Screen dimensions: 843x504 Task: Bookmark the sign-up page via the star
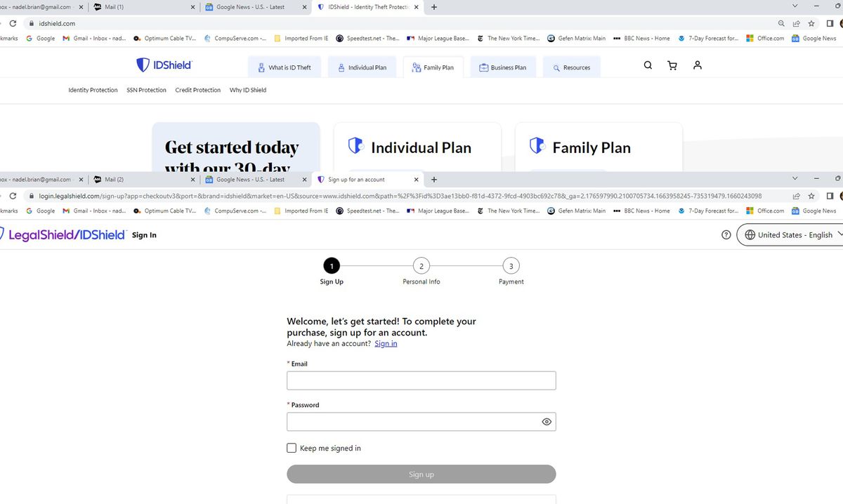(811, 196)
